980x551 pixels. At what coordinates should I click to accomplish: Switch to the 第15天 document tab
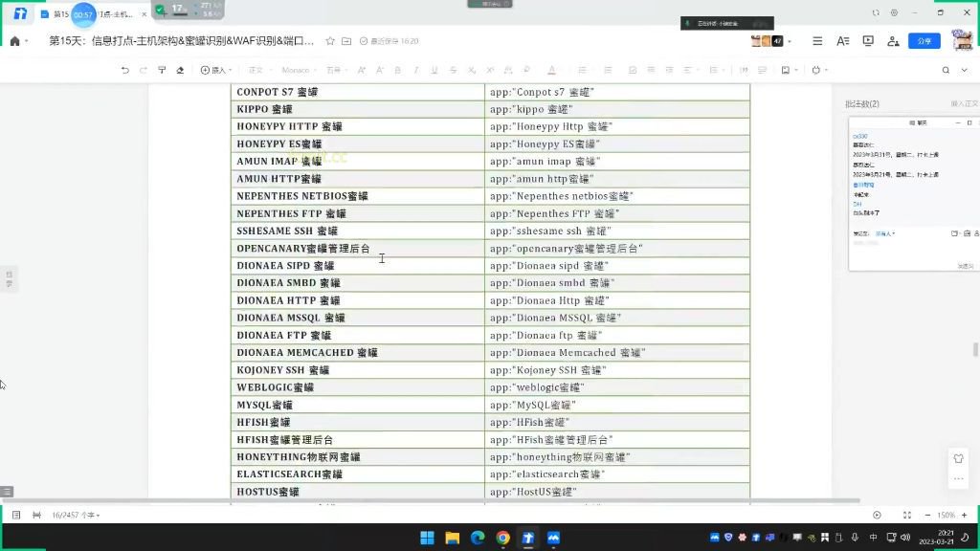(93, 13)
